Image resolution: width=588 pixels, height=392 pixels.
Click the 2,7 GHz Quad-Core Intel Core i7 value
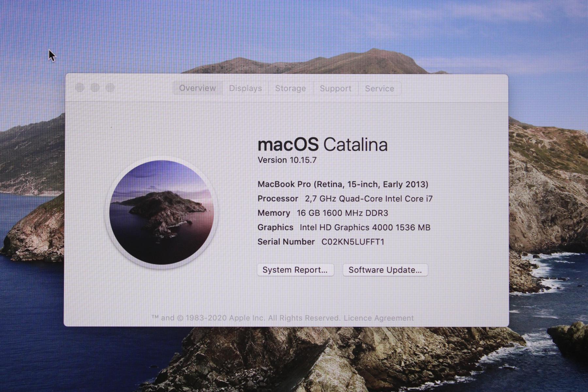coord(369,199)
